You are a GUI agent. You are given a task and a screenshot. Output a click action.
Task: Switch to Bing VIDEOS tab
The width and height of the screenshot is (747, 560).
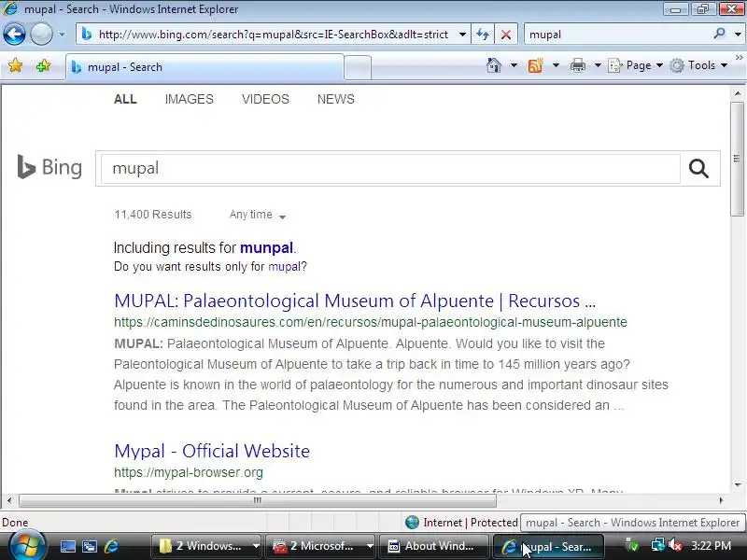click(x=265, y=99)
